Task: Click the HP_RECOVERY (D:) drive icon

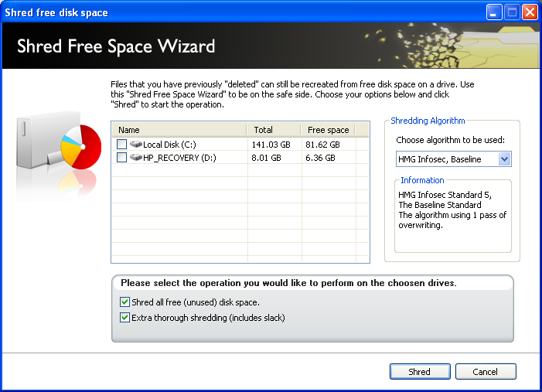Action: [136, 157]
